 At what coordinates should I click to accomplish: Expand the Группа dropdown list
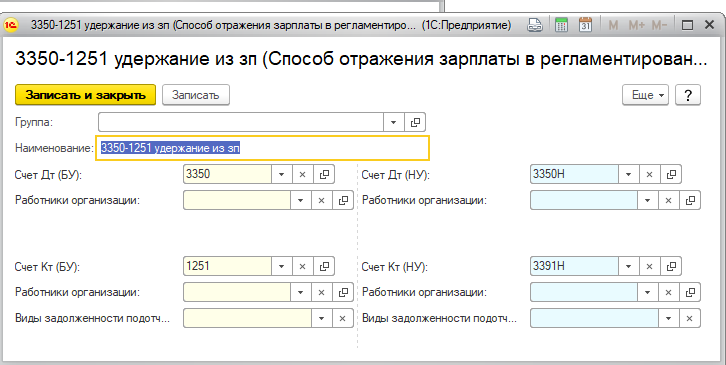pyautogui.click(x=394, y=122)
